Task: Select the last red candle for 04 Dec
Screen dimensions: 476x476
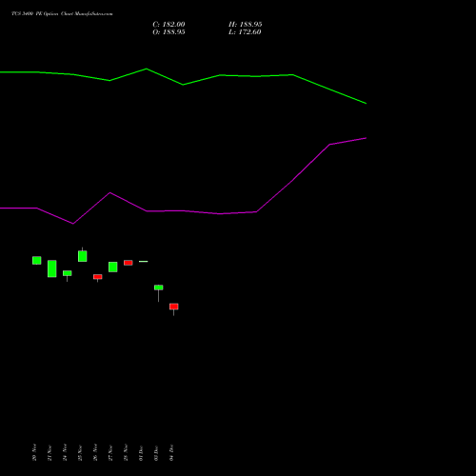Action: pos(174,307)
